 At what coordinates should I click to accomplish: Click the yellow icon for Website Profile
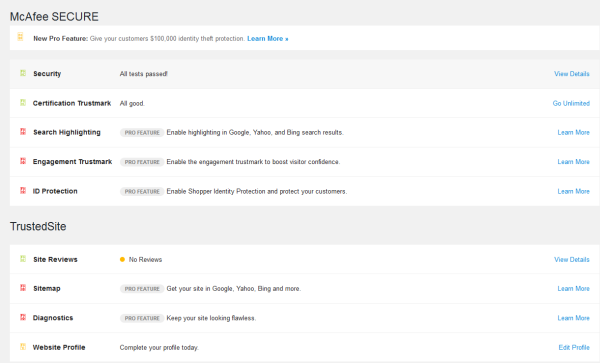click(23, 347)
